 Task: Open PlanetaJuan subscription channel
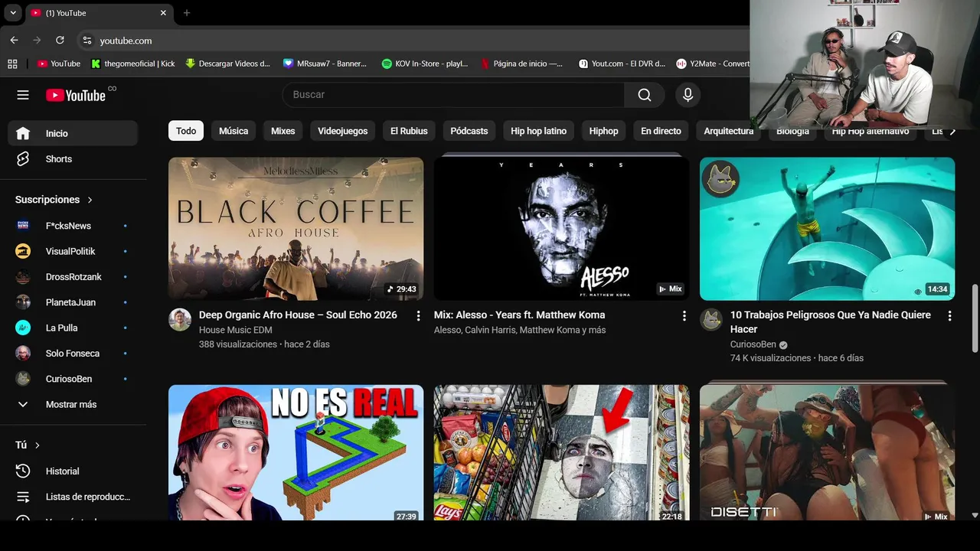[72, 302]
